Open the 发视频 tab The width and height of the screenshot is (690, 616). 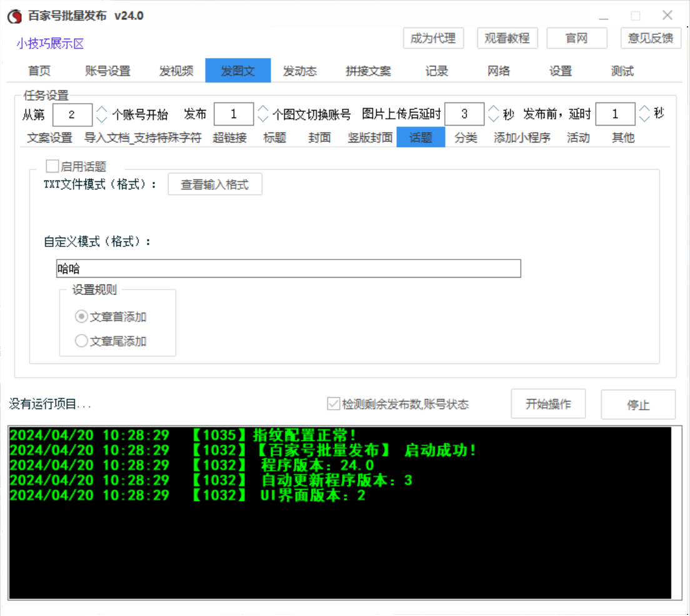click(x=176, y=71)
